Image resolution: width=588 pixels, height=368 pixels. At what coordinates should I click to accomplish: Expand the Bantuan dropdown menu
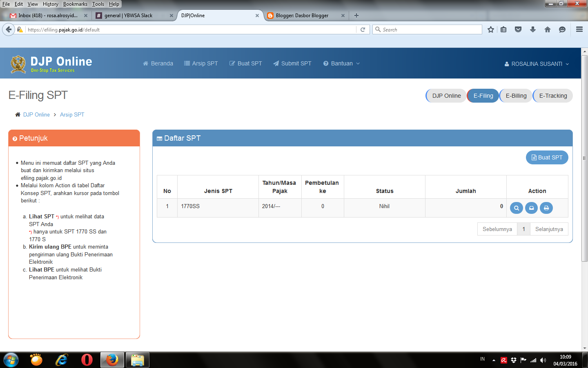pyautogui.click(x=342, y=63)
